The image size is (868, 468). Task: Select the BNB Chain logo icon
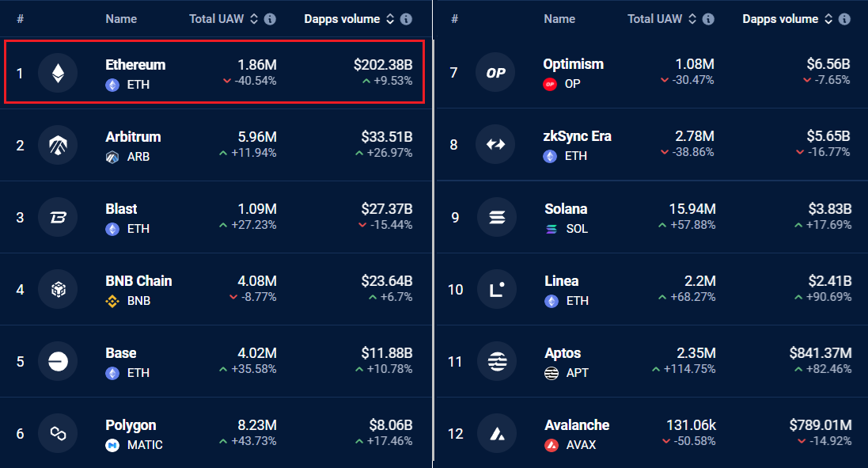tap(58, 289)
